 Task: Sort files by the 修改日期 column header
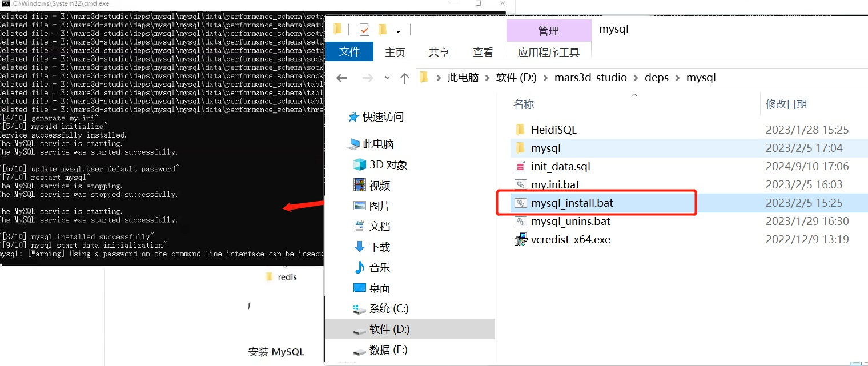[x=786, y=104]
